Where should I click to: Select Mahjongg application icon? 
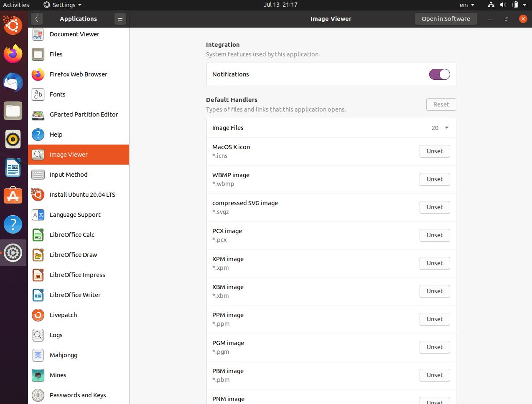click(x=38, y=355)
